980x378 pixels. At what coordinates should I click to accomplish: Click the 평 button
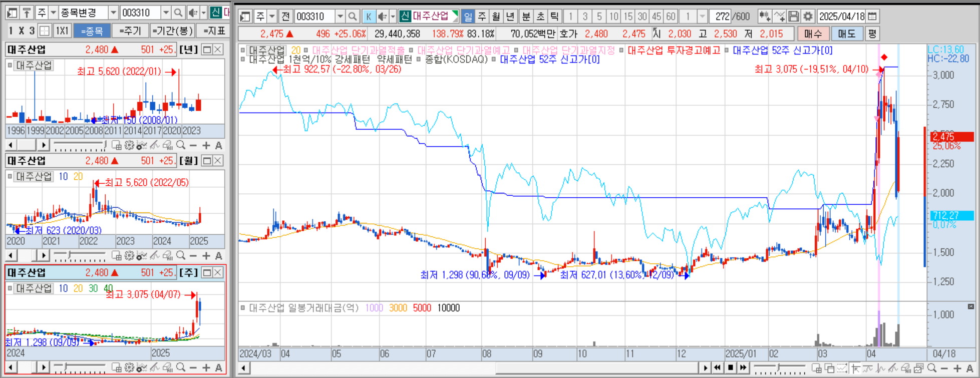[x=872, y=34]
